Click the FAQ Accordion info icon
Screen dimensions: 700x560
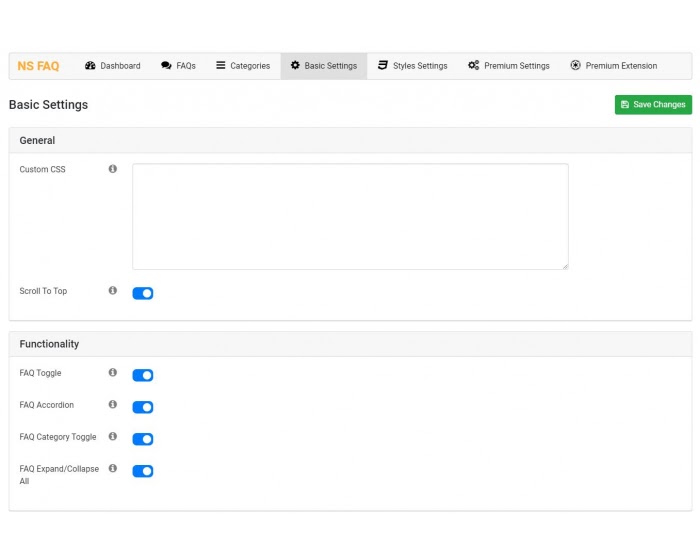(x=113, y=405)
